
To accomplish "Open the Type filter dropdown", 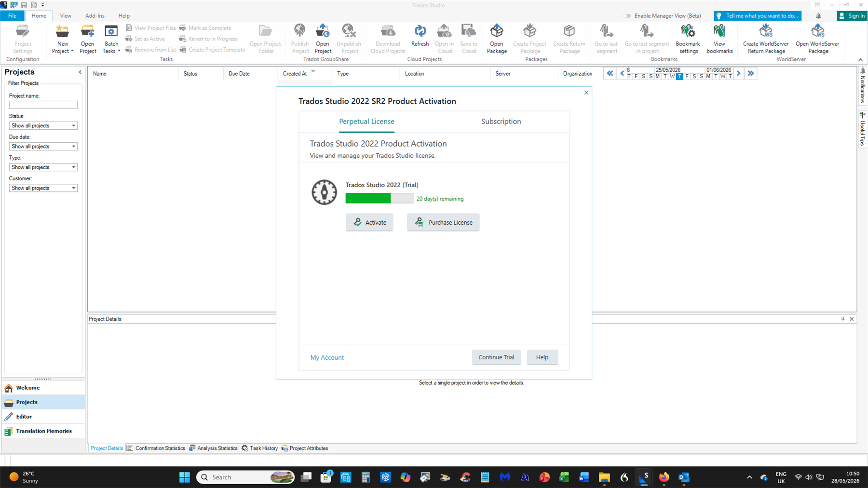I will click(x=43, y=167).
